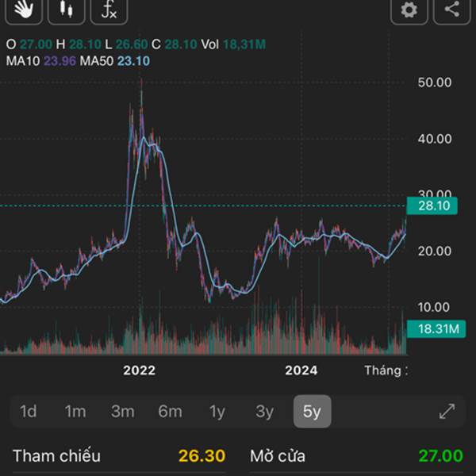Click the MA10 23.96 indicator legend
476x476 pixels.
click(41, 61)
